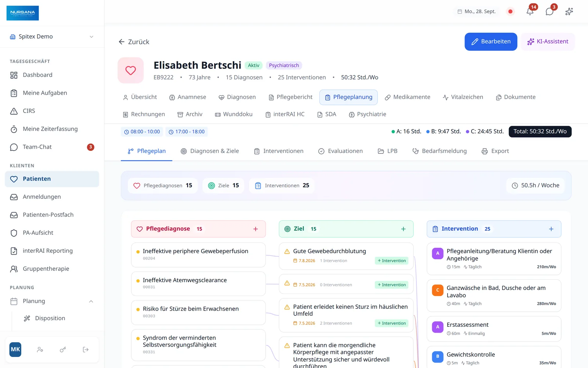Open Gruppentherapie in the sidebar

[52, 269]
